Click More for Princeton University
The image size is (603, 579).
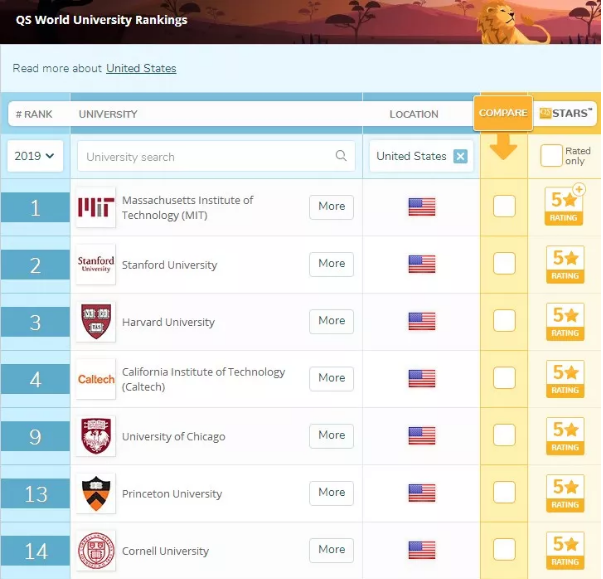click(331, 493)
